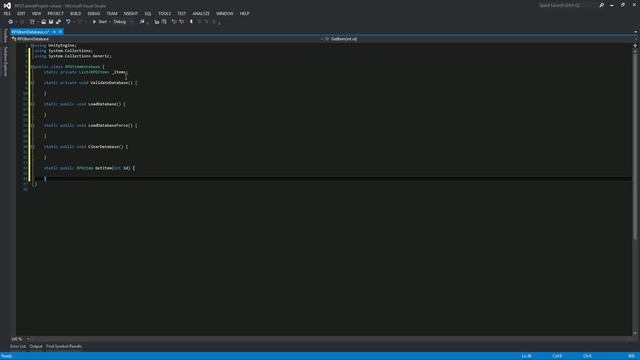
Task: Open the TOOLS menu
Action: point(164,13)
